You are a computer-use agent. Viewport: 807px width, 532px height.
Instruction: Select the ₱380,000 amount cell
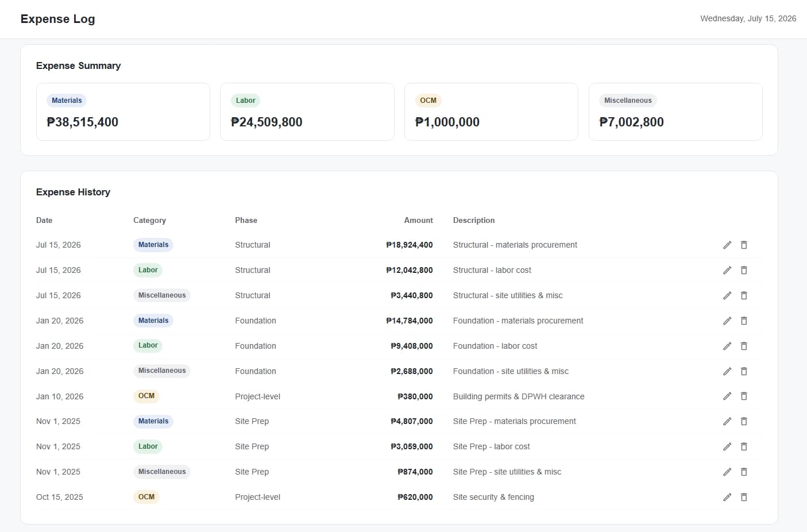pos(415,396)
